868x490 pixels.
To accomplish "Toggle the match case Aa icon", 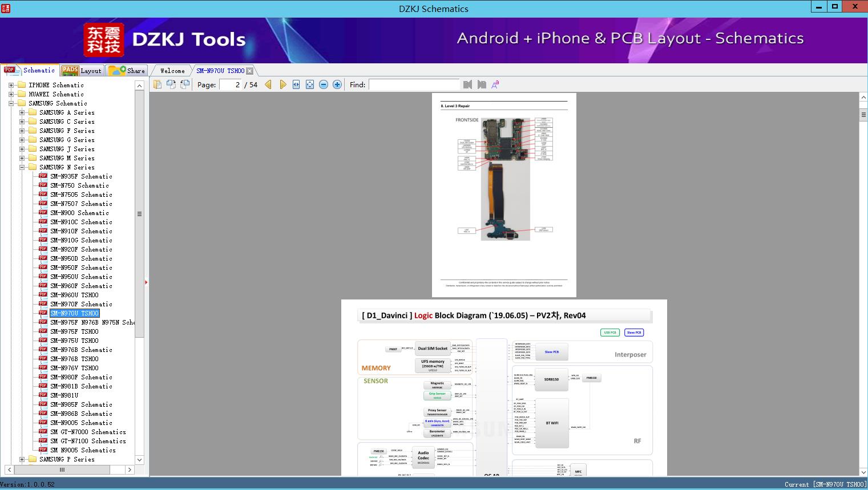I will [495, 84].
